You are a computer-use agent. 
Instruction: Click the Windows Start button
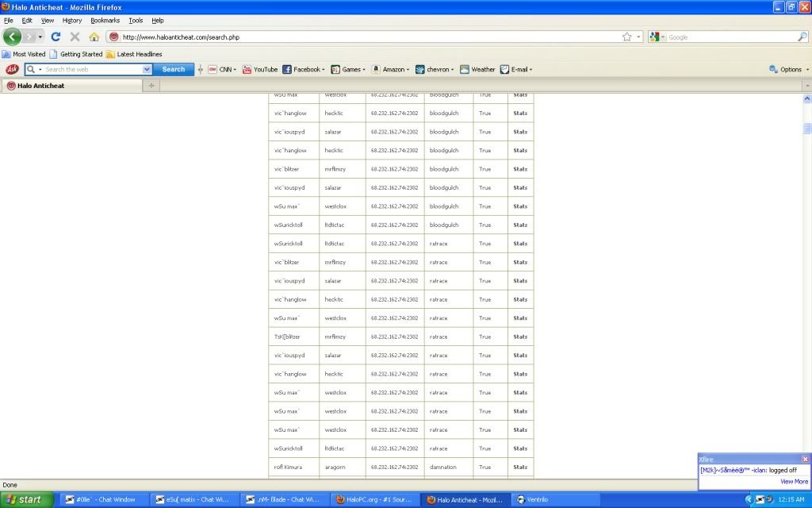(25, 499)
